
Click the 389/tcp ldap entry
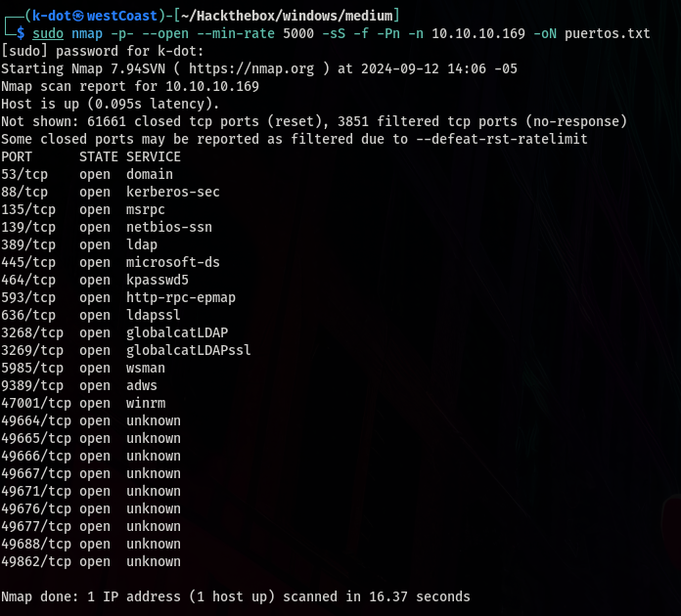79,244
